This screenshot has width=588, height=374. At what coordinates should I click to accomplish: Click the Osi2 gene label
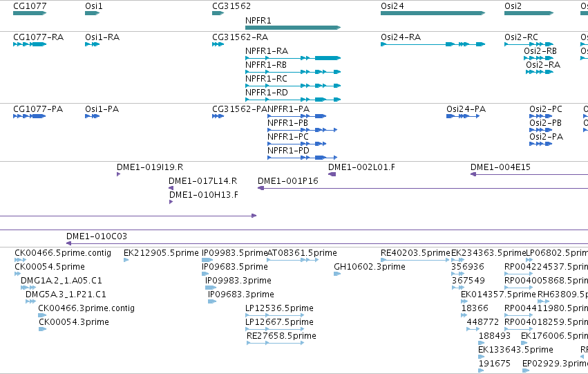point(513,6)
